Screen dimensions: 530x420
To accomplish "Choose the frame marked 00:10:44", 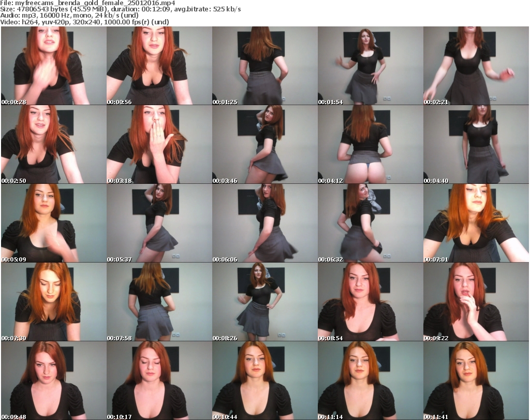I will (264, 381).
